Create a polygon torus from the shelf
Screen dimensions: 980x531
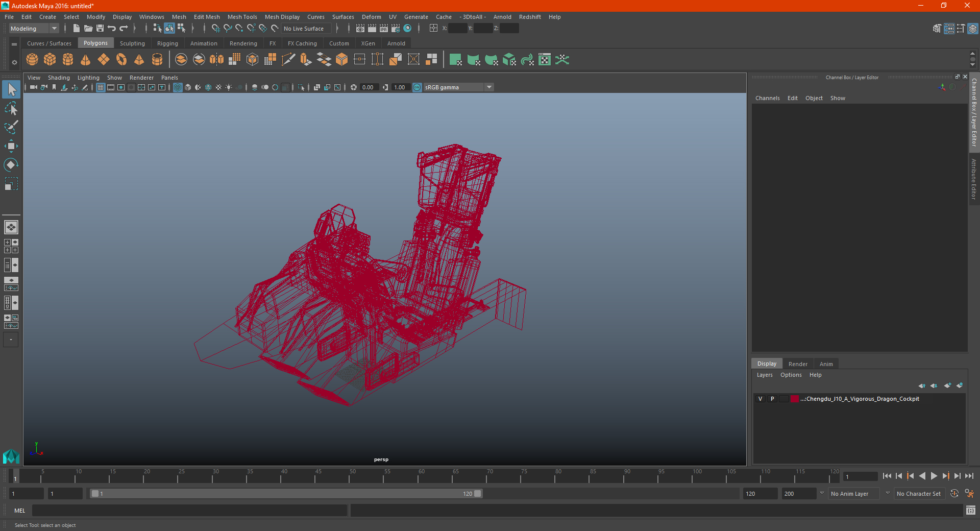click(x=121, y=60)
